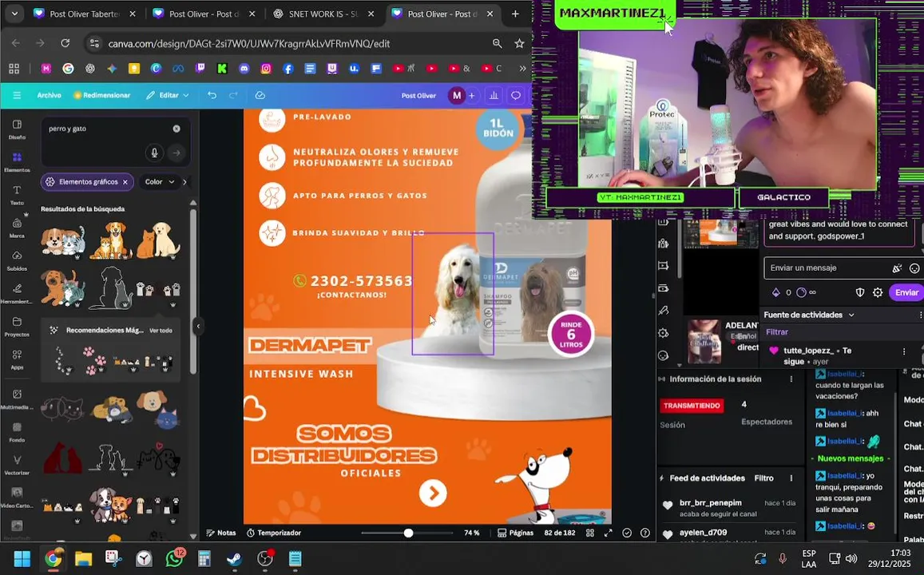The width and height of the screenshot is (924, 575).
Task: Open the Vectorizer app in sidebar
Action: click(17, 466)
